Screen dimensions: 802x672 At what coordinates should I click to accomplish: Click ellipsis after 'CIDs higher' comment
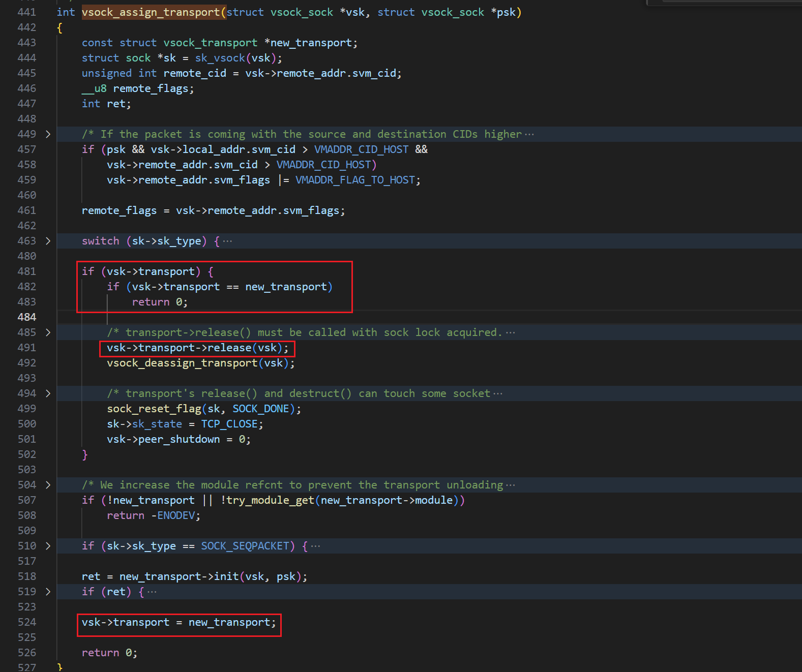click(529, 135)
